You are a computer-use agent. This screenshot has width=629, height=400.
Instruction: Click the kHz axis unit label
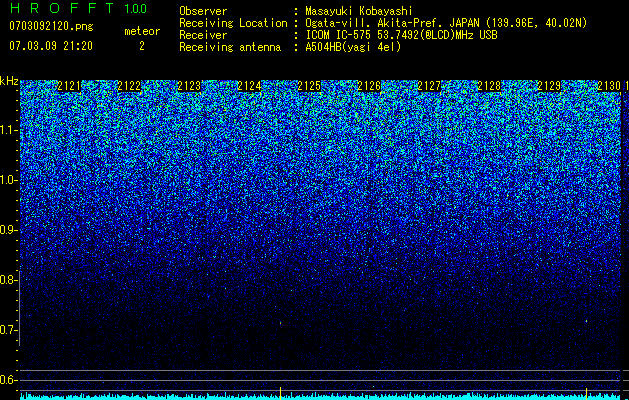coord(9,81)
